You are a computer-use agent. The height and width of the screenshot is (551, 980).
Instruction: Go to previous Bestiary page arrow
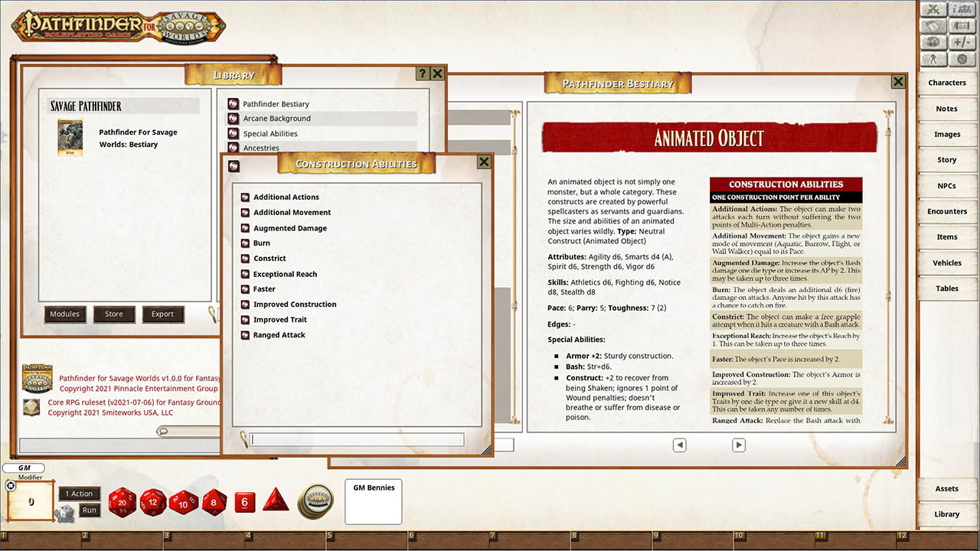tap(679, 445)
